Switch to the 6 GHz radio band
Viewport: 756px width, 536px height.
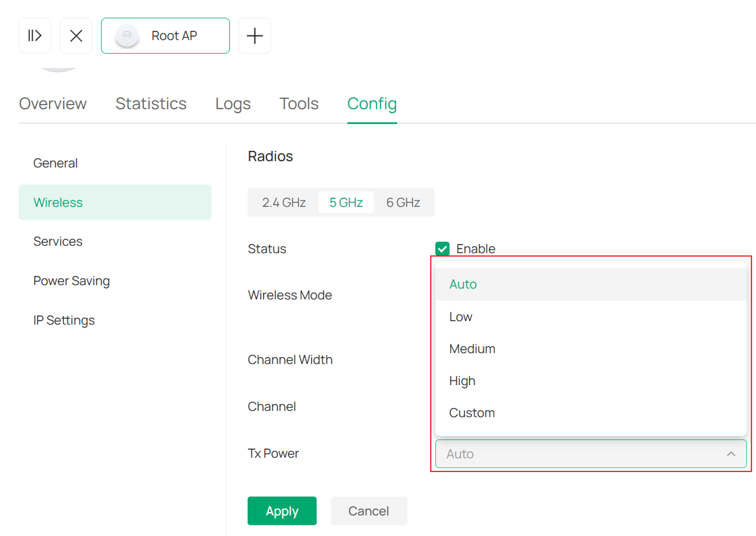pyautogui.click(x=403, y=202)
